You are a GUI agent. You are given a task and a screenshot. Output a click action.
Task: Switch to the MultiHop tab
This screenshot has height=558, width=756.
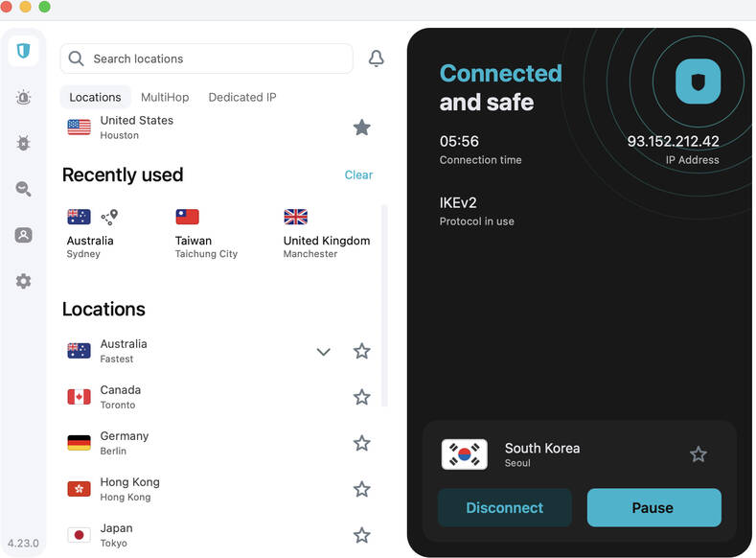pyautogui.click(x=165, y=97)
